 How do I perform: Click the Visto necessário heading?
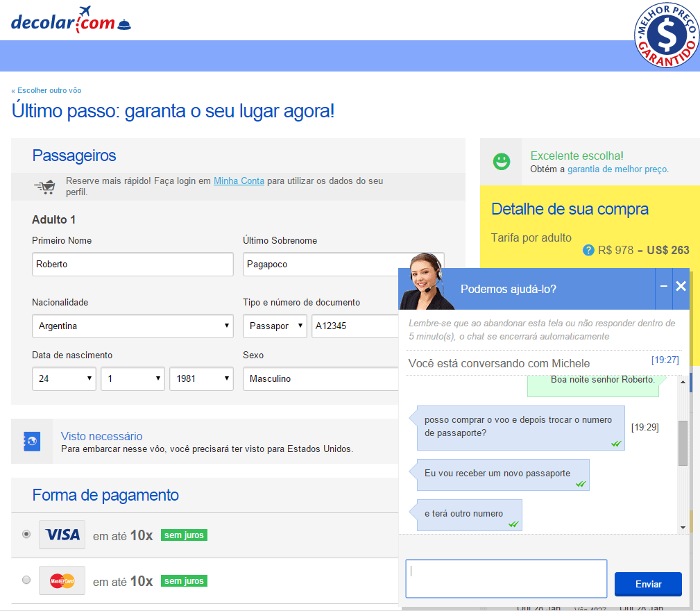[x=102, y=436]
